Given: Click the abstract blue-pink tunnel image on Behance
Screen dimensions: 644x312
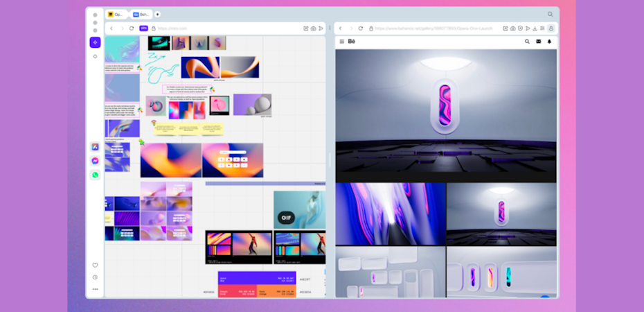Looking at the screenshot, I should tap(390, 214).
